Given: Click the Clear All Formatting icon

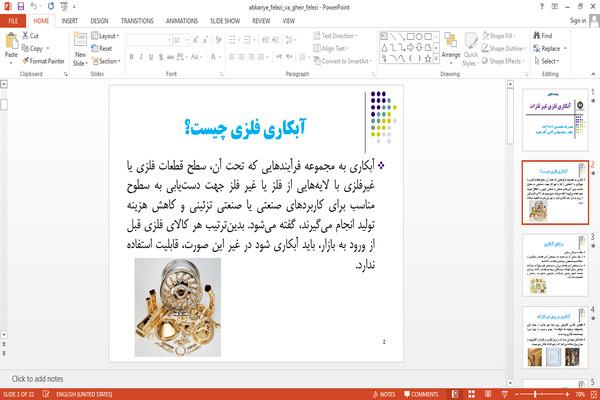Looking at the screenshot, I should 218,40.
